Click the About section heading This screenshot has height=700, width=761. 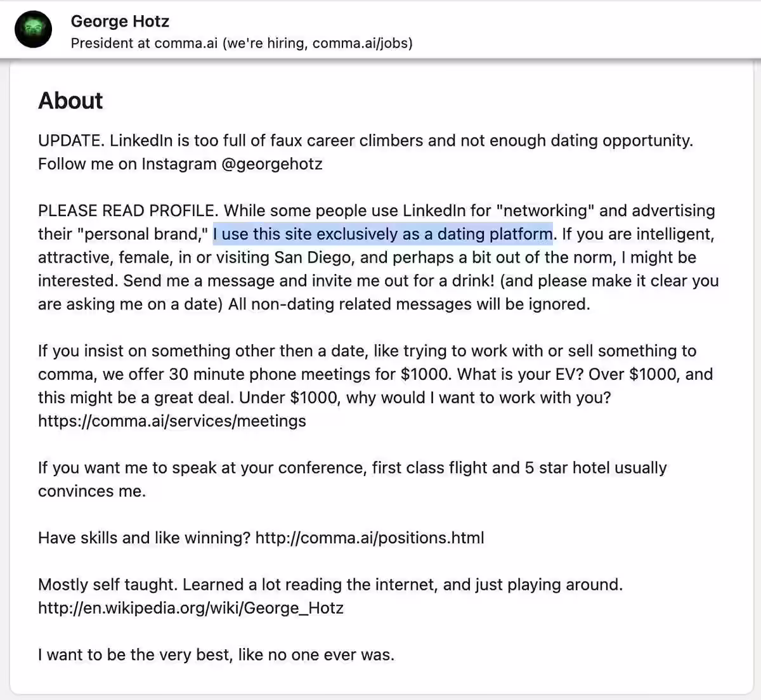click(70, 101)
